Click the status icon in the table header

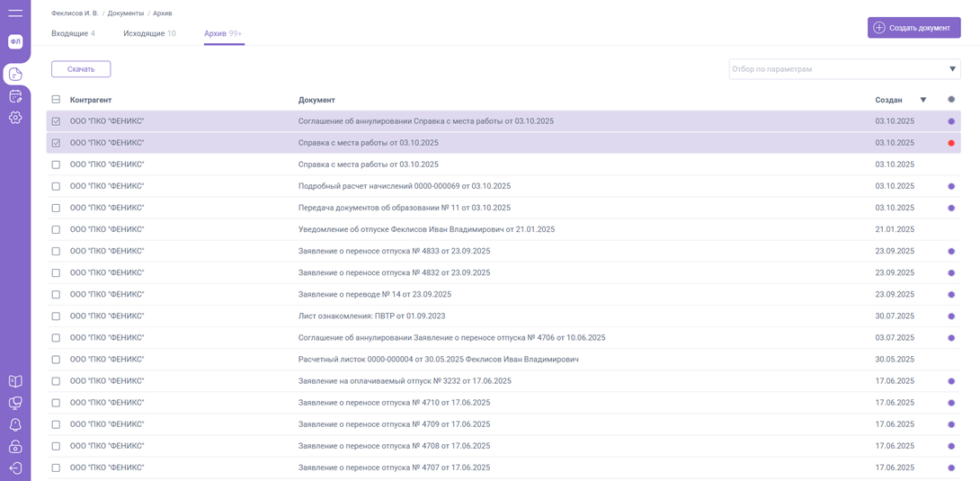click(x=951, y=100)
